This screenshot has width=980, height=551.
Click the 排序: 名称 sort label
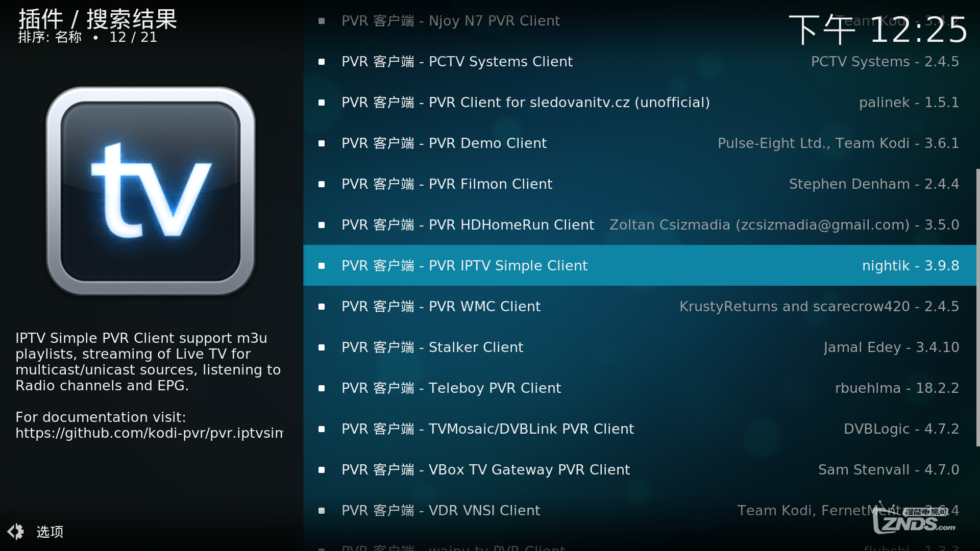pyautogui.click(x=50, y=37)
